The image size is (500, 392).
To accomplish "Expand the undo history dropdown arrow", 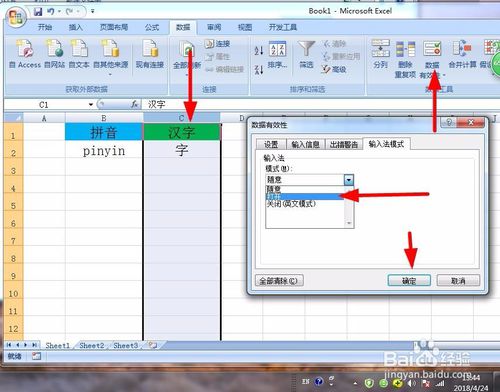I will (59, 12).
